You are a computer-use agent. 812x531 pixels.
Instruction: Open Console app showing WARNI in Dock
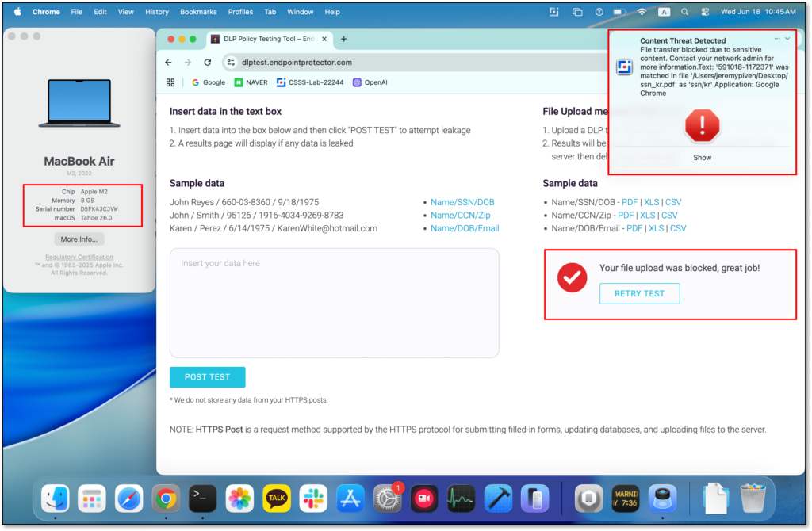[626, 499]
